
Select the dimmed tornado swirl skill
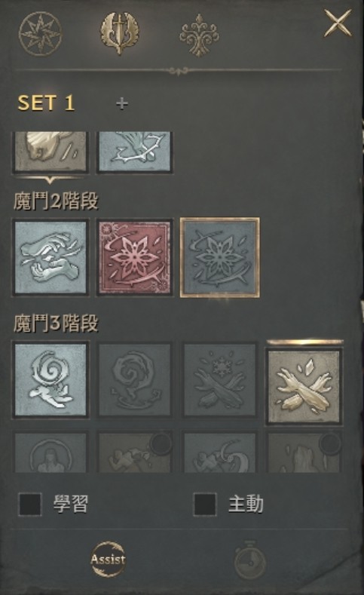point(135,380)
